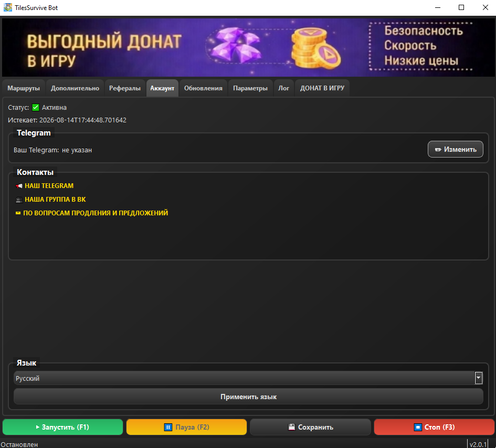
Task: Save settings with the Сохранить button
Action: [310, 427]
